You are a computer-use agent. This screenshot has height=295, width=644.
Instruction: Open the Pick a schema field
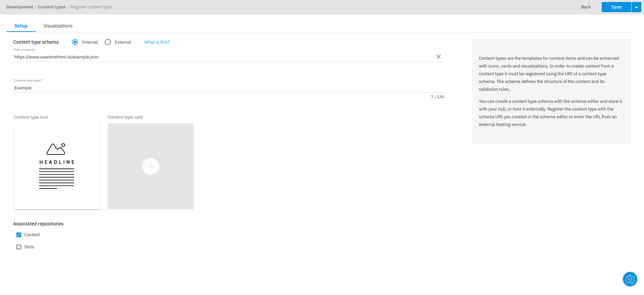point(221,57)
